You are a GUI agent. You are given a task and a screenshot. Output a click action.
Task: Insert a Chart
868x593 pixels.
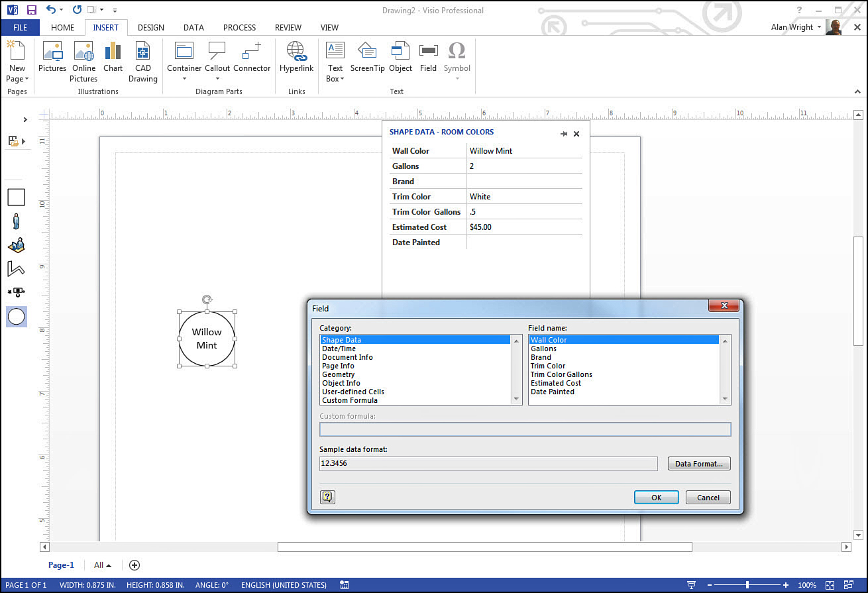pyautogui.click(x=113, y=58)
